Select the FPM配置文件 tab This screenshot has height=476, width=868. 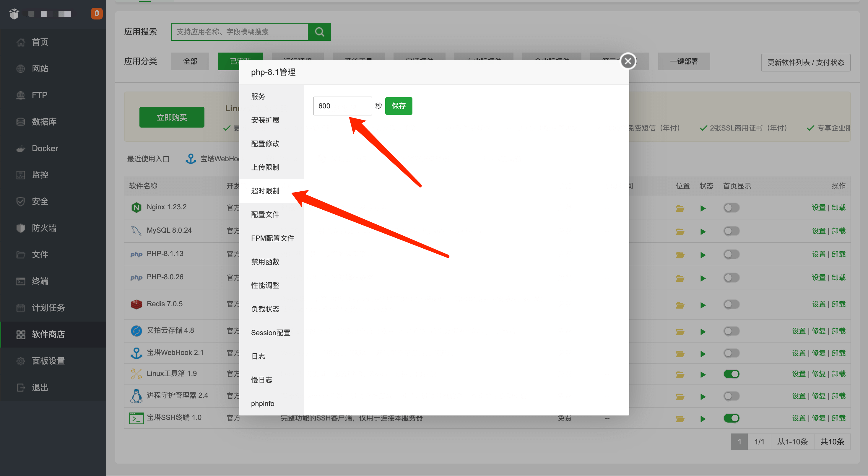[x=272, y=238]
